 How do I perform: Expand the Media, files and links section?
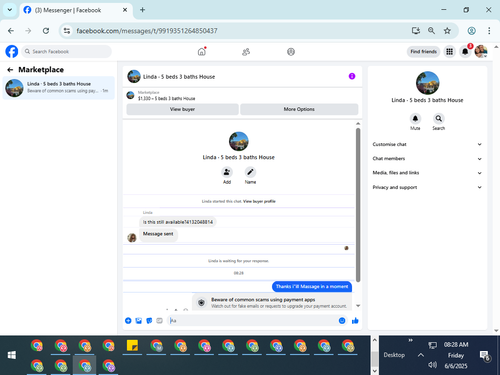[427, 173]
